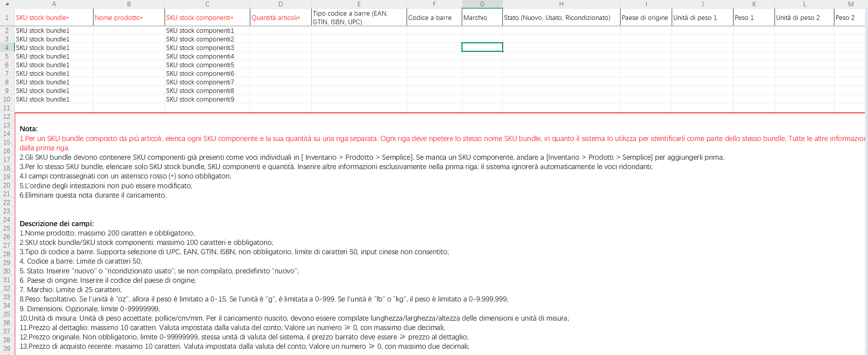The height and width of the screenshot is (355, 868).
Task: Click the 'Unità di peso 1' cell
Action: tap(702, 18)
